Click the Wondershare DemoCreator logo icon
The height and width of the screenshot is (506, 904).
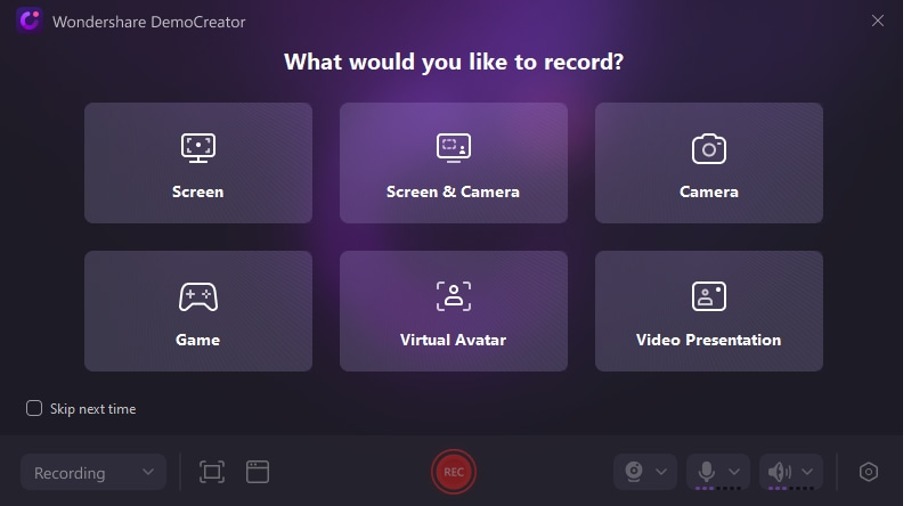coord(29,21)
